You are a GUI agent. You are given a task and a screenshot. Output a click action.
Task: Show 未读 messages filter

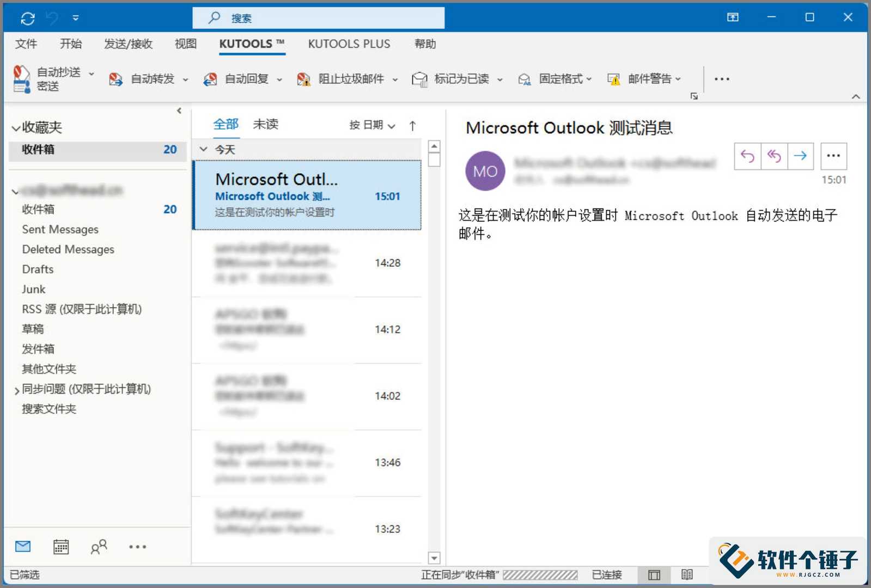tap(266, 124)
